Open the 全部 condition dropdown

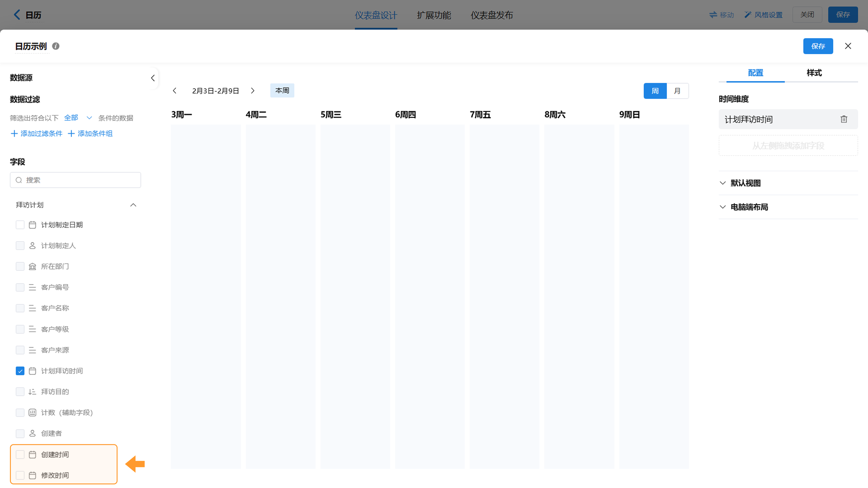(x=78, y=118)
